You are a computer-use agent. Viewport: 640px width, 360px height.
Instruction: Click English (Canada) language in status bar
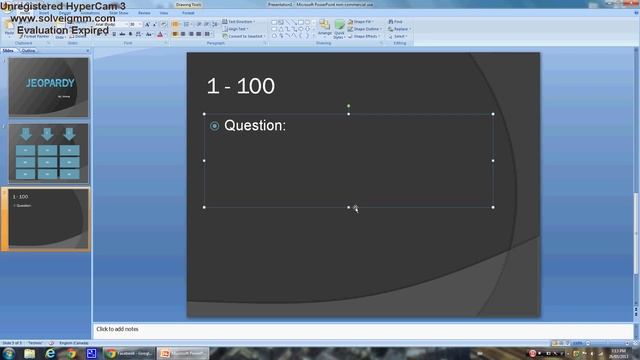pos(74,343)
